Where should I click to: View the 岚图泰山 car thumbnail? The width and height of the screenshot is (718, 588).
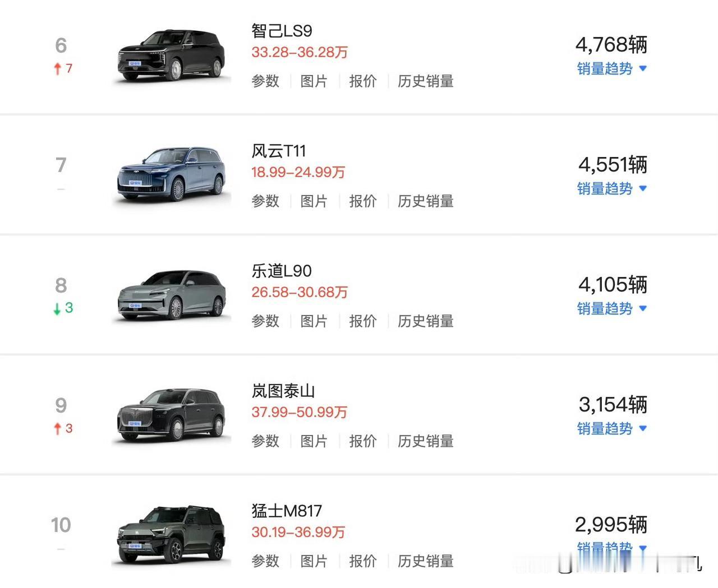[172, 415]
